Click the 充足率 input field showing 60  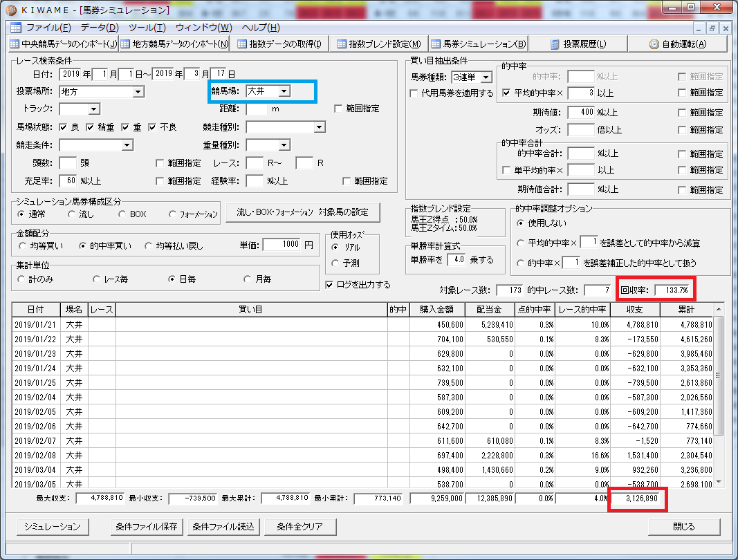(x=68, y=180)
